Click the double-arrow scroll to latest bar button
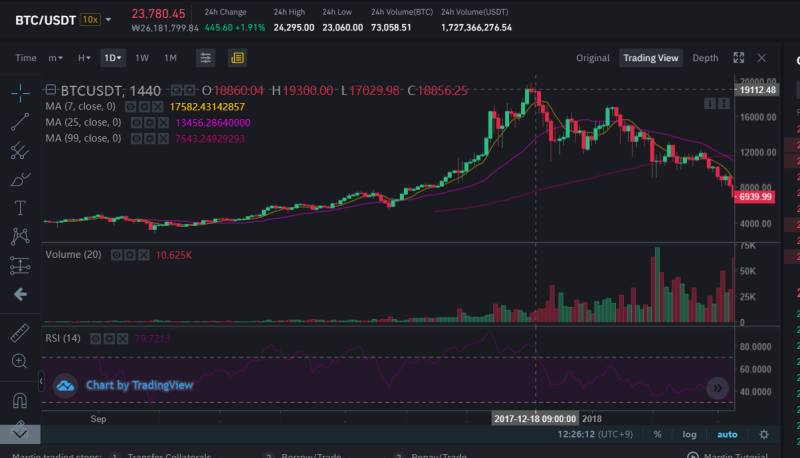The height and width of the screenshot is (458, 800). [717, 388]
